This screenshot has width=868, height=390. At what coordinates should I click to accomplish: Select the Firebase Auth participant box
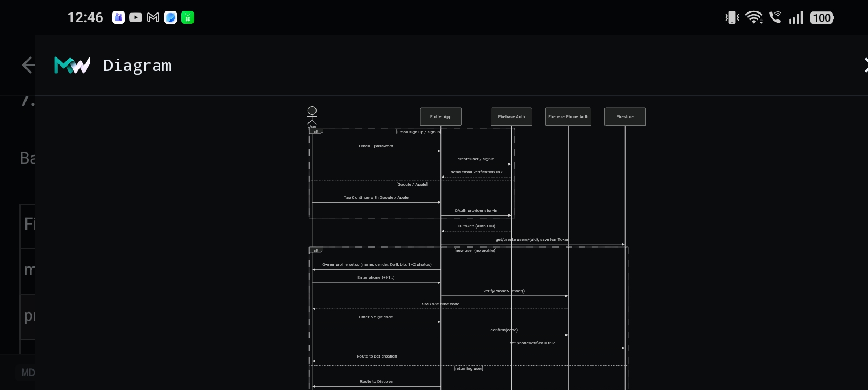pyautogui.click(x=511, y=116)
